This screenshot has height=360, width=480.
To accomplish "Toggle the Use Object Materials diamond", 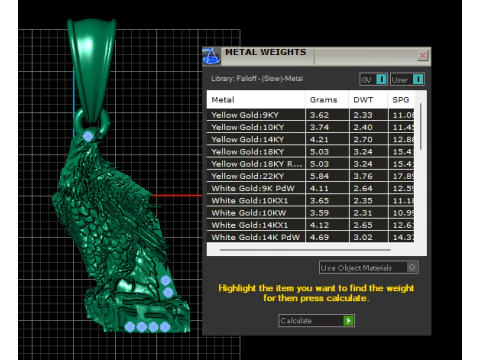I will tap(412, 267).
